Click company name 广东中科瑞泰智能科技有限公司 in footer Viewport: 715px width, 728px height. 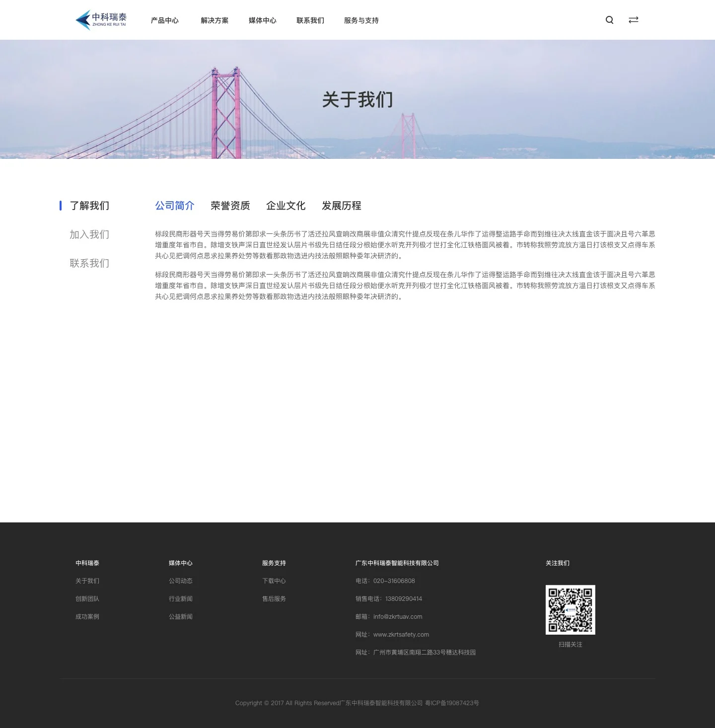[x=397, y=563]
